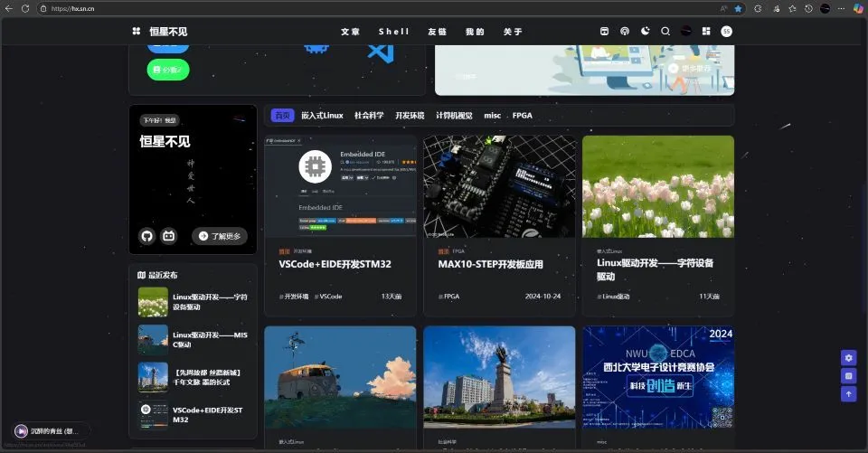Toggle dark mode with the moon icon
Image resolution: width=868 pixels, height=453 pixels.
645,32
